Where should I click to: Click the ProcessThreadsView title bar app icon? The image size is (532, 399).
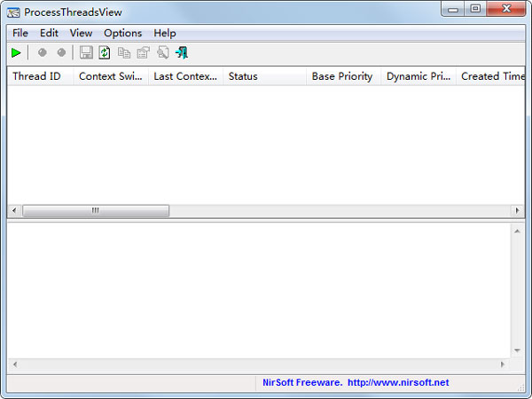(x=13, y=13)
